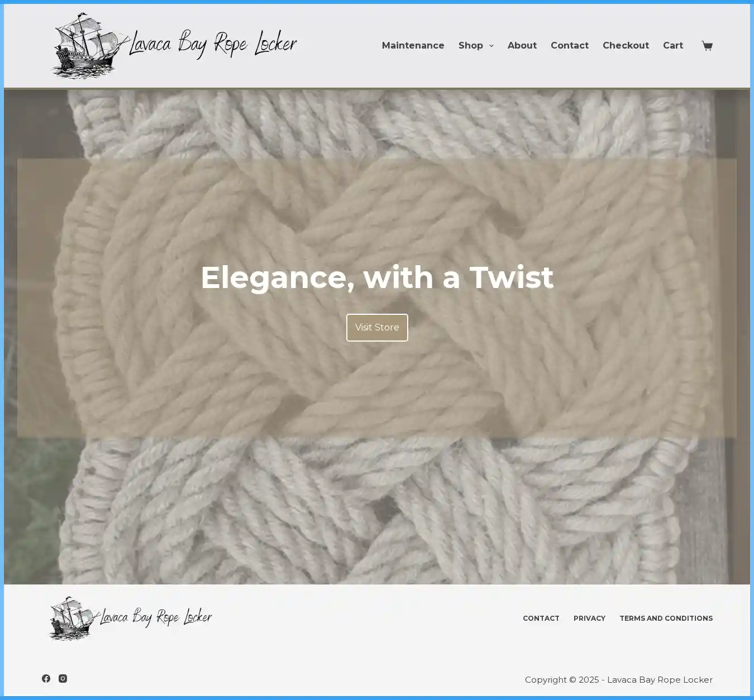
Task: Open the footer CONTACT link
Action: (541, 618)
